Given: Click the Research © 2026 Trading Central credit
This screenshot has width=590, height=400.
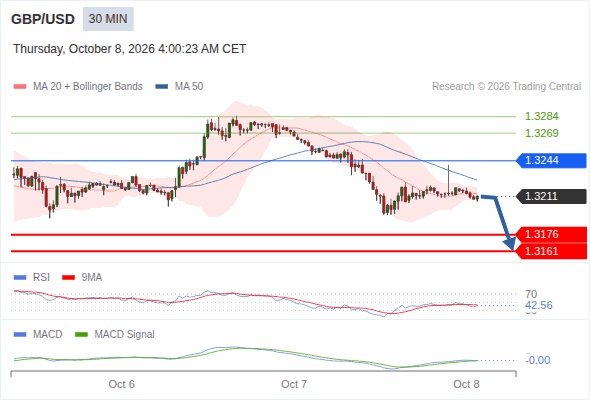Looking at the screenshot, I should click(506, 87).
